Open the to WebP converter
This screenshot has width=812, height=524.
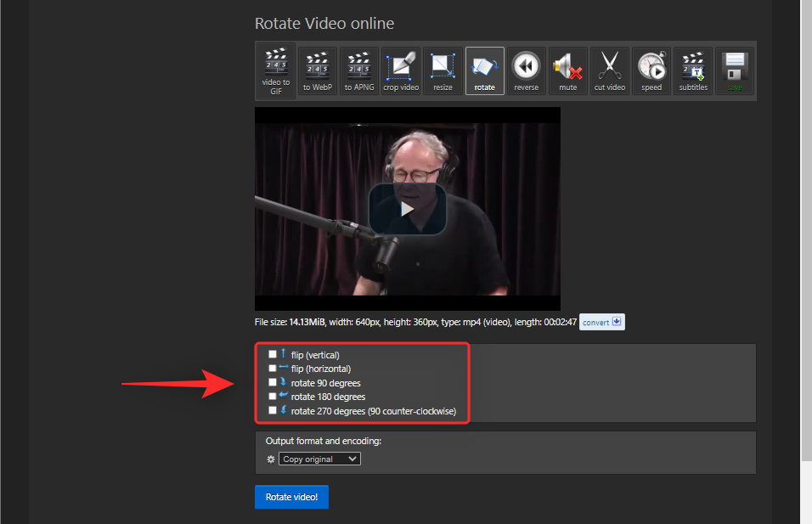coord(318,71)
